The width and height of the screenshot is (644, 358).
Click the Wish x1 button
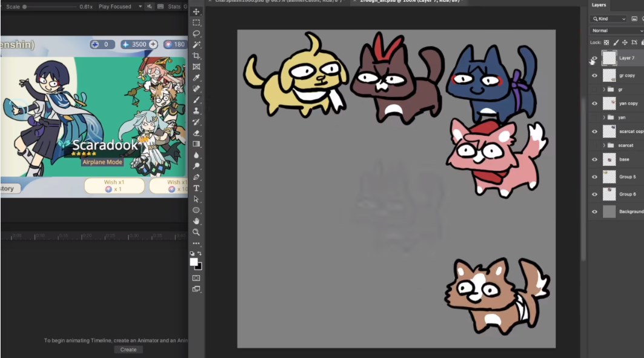114,185
